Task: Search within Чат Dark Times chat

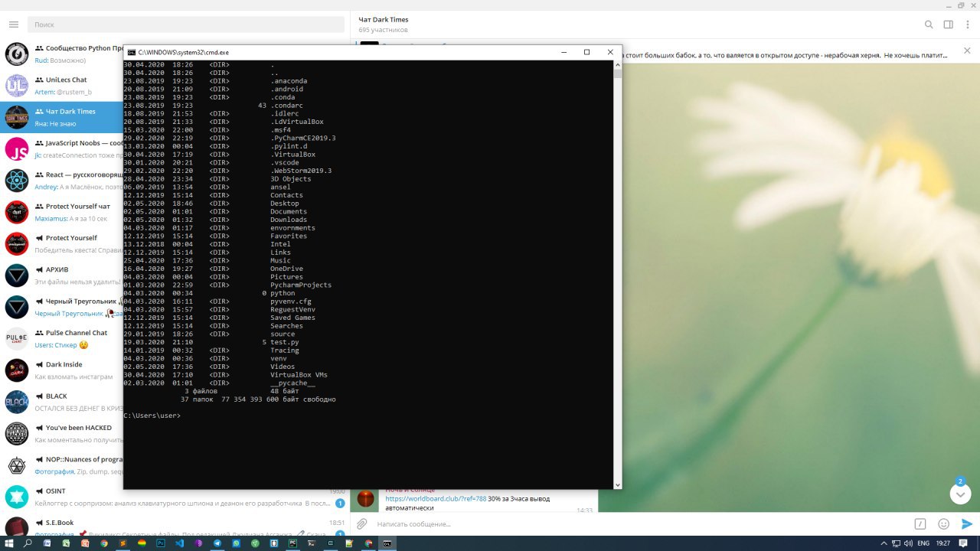Action: pos(929,24)
